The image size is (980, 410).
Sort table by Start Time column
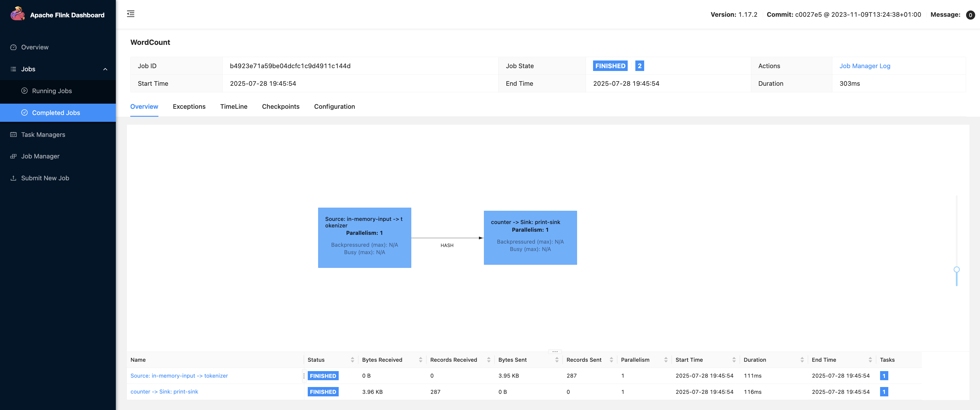(x=734, y=360)
